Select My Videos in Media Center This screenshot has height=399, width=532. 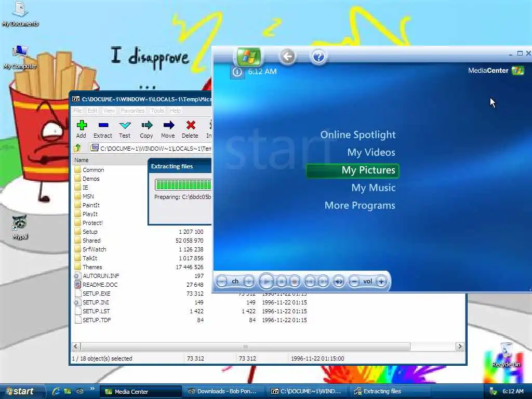click(x=371, y=152)
